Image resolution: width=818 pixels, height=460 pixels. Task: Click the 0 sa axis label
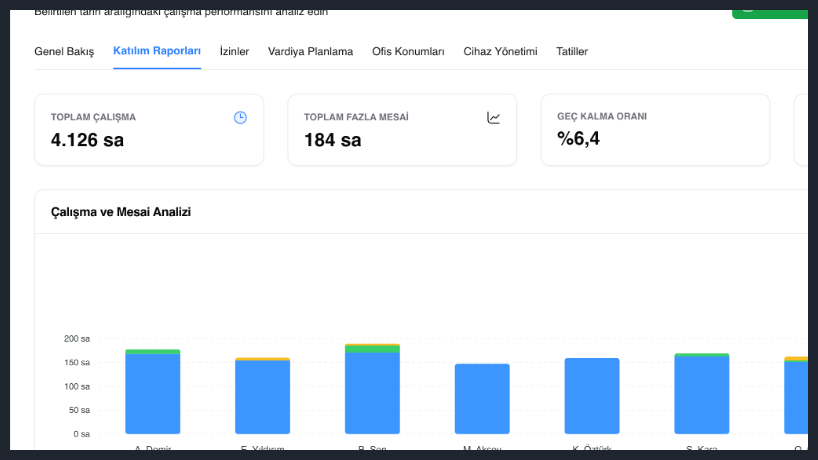click(81, 434)
